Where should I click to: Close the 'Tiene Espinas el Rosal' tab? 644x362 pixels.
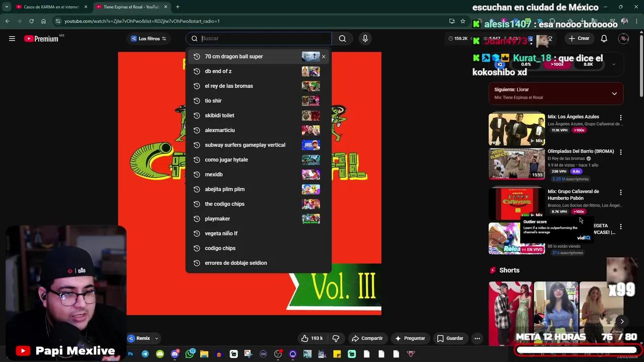pos(166,7)
